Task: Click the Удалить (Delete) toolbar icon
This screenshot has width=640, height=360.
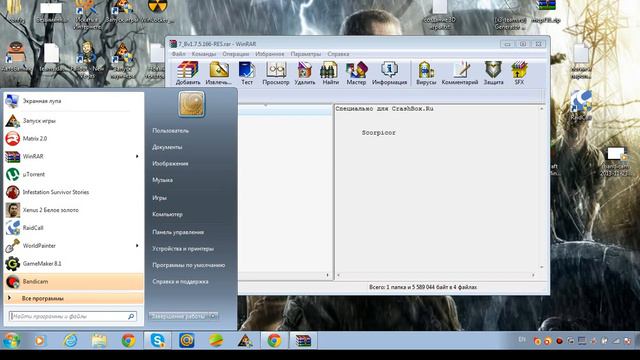Action: point(304,73)
